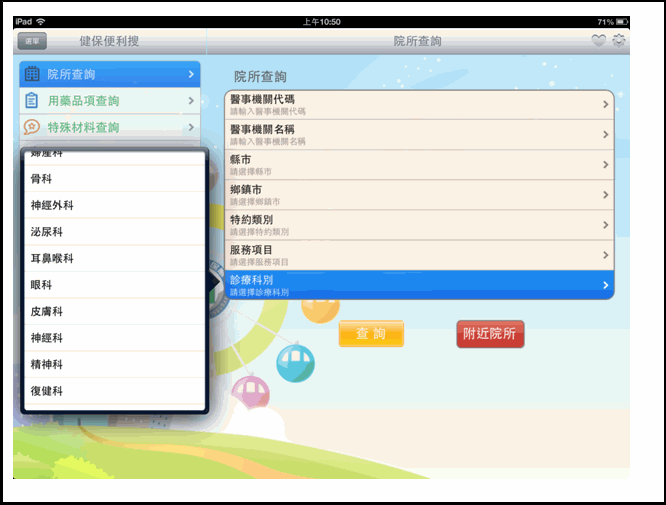Screen dimensions: 666x505
Task: Tap the 醫事機關代碼 input field
Action: pos(419,104)
